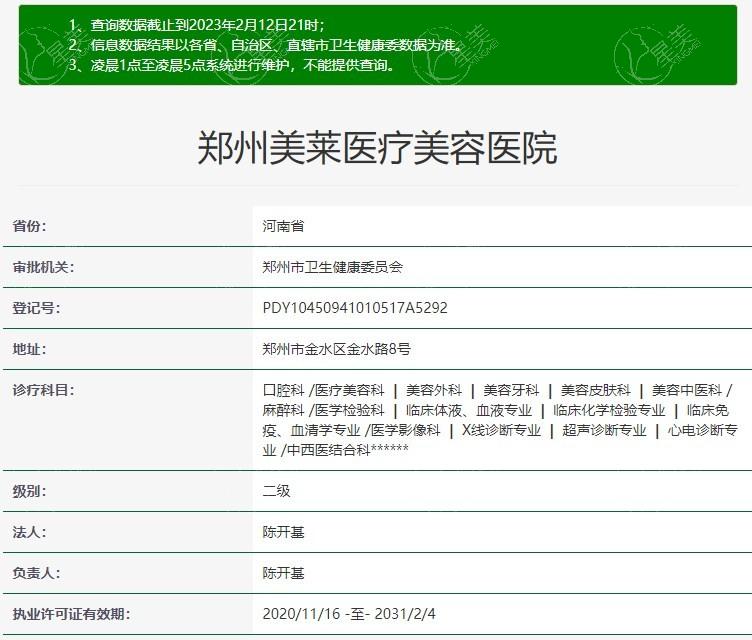Viewport: 752px width, 640px height.
Task: Click the 登记号 label
Action: pyautogui.click(x=36, y=308)
